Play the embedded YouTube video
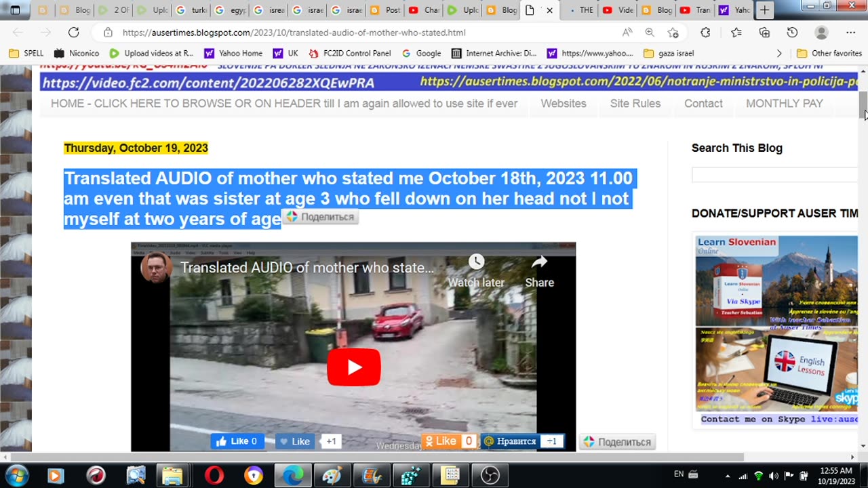 coord(354,367)
